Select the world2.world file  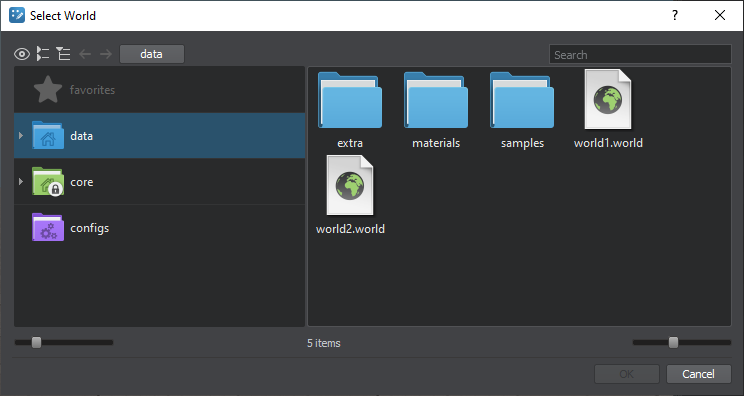pyautogui.click(x=350, y=195)
